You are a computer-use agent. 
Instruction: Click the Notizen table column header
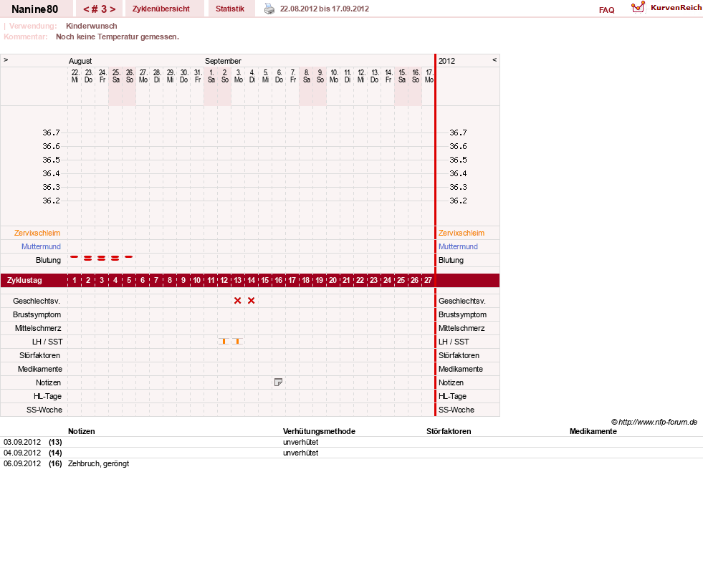[x=81, y=431]
